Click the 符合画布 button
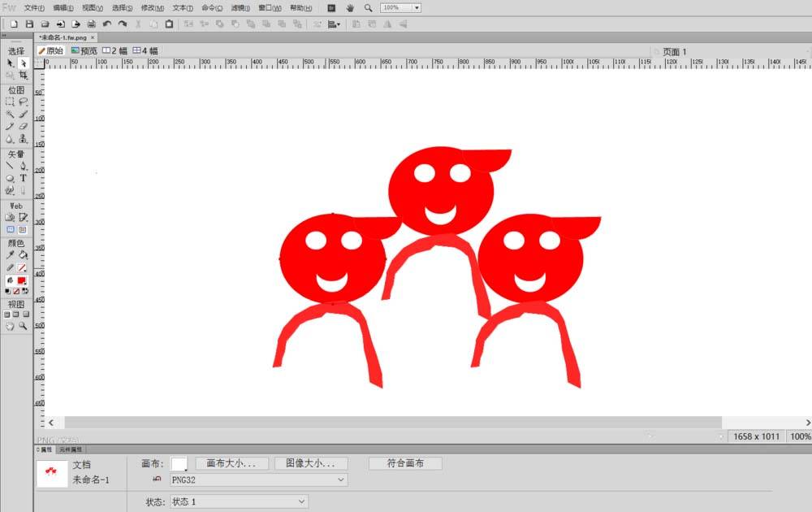Viewport: 812px width, 512px height. 405,463
